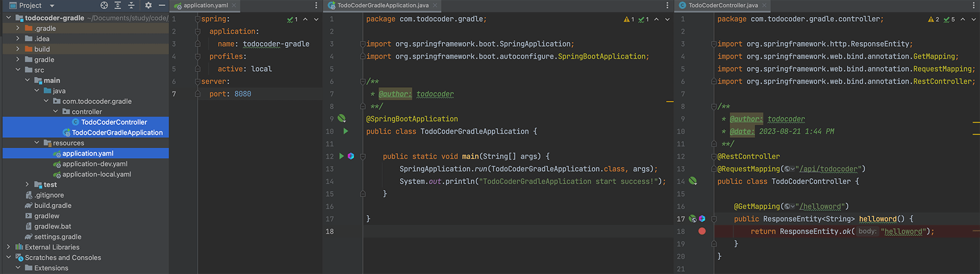The image size is (980, 274).
Task: Open the Project view type dropdown
Action: [x=52, y=5]
